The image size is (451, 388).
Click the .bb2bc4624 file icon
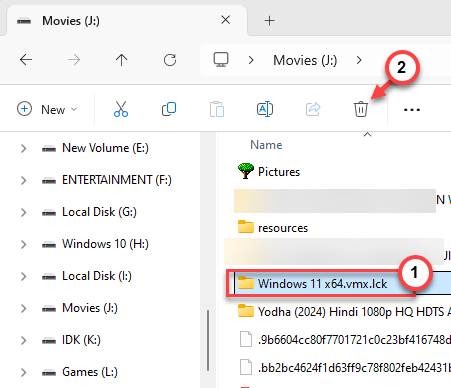[x=246, y=367]
